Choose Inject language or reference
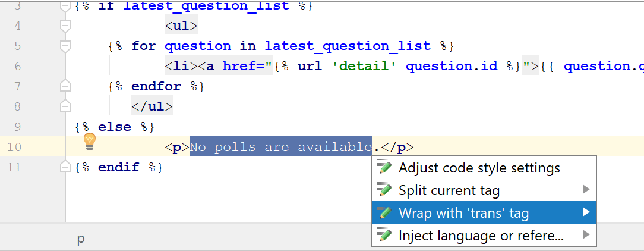The height and width of the screenshot is (251, 644). (481, 236)
